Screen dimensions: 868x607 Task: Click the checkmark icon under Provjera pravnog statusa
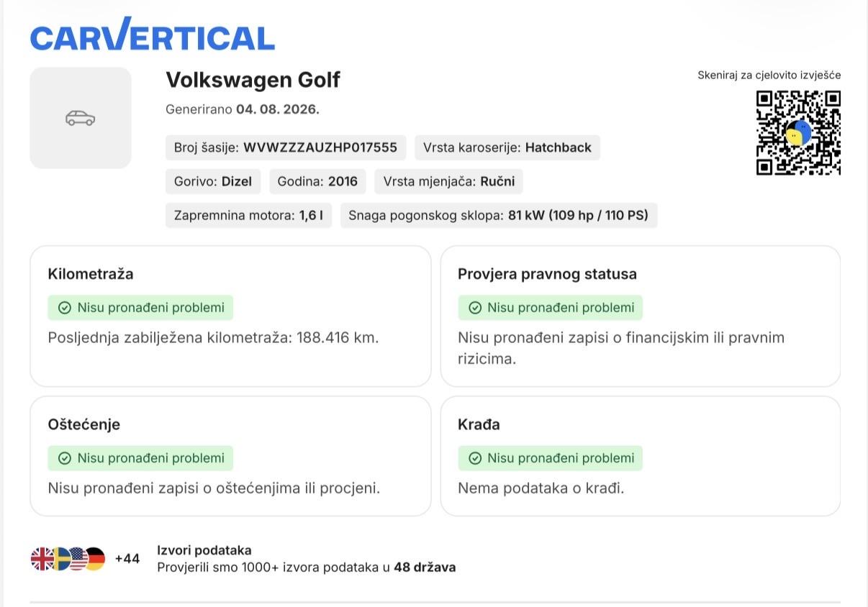[474, 308]
